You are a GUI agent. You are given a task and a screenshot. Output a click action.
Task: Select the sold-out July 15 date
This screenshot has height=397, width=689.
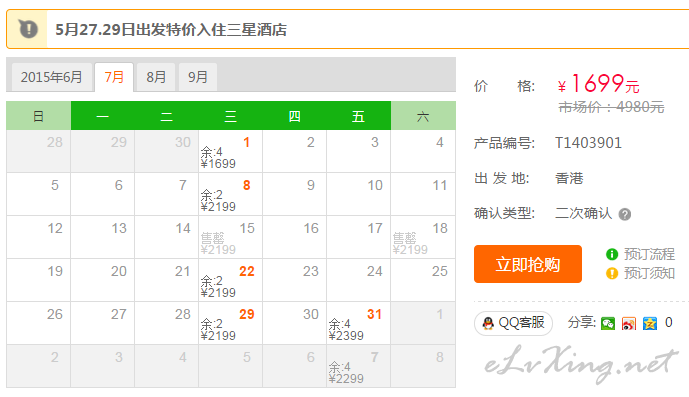click(x=230, y=237)
